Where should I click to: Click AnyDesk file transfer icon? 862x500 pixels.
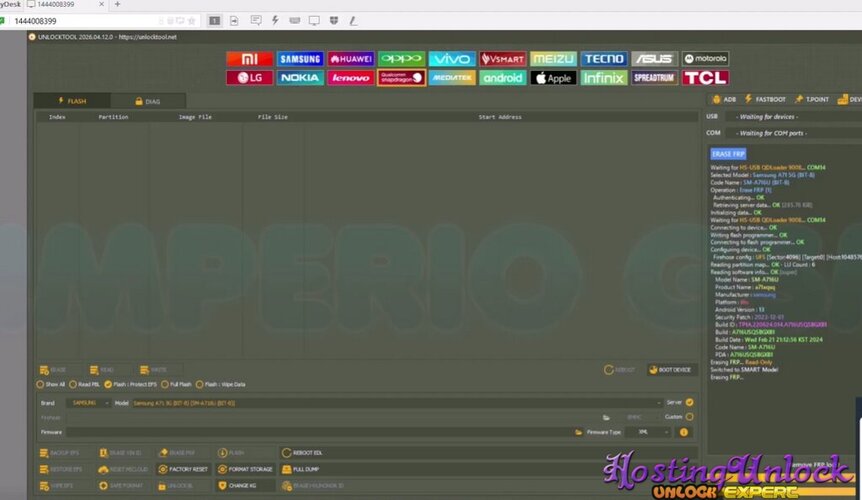point(234,21)
